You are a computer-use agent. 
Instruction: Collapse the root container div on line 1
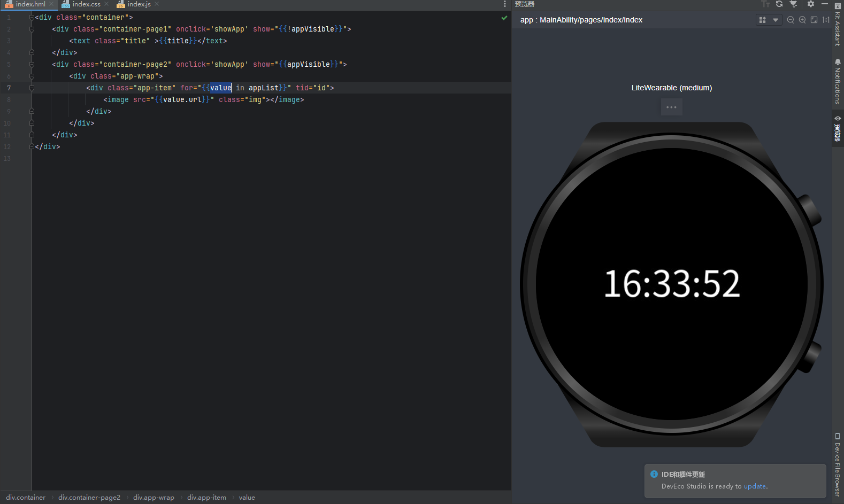pyautogui.click(x=32, y=17)
